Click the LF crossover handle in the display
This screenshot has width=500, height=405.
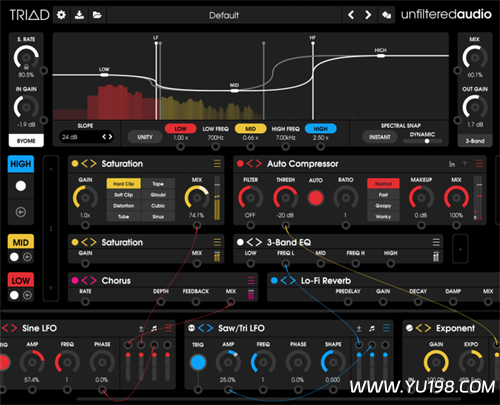[156, 43]
